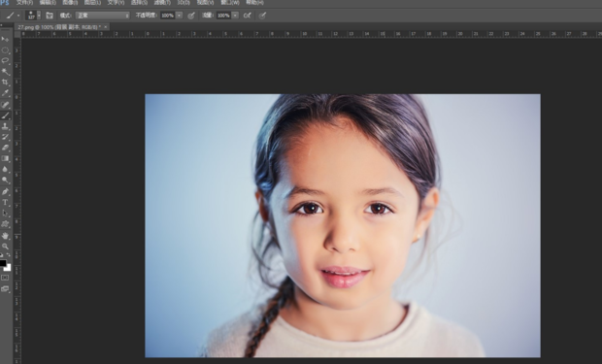Open the File menu

pos(24,3)
